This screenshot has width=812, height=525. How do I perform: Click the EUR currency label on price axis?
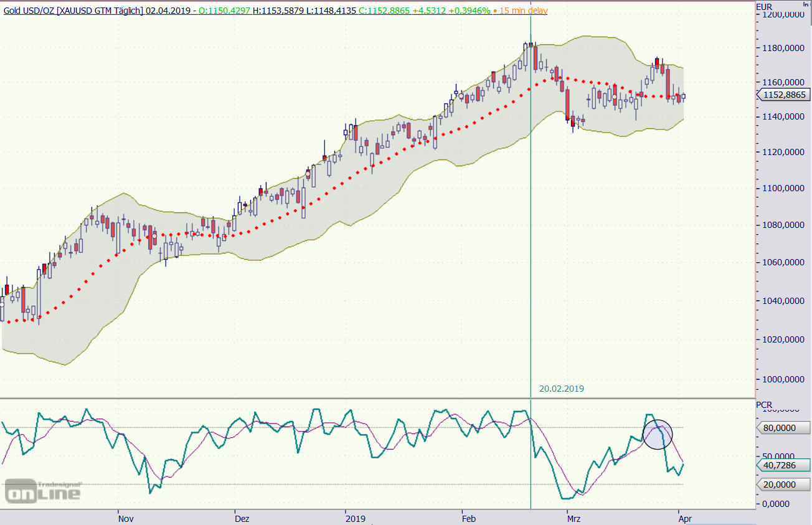click(765, 7)
